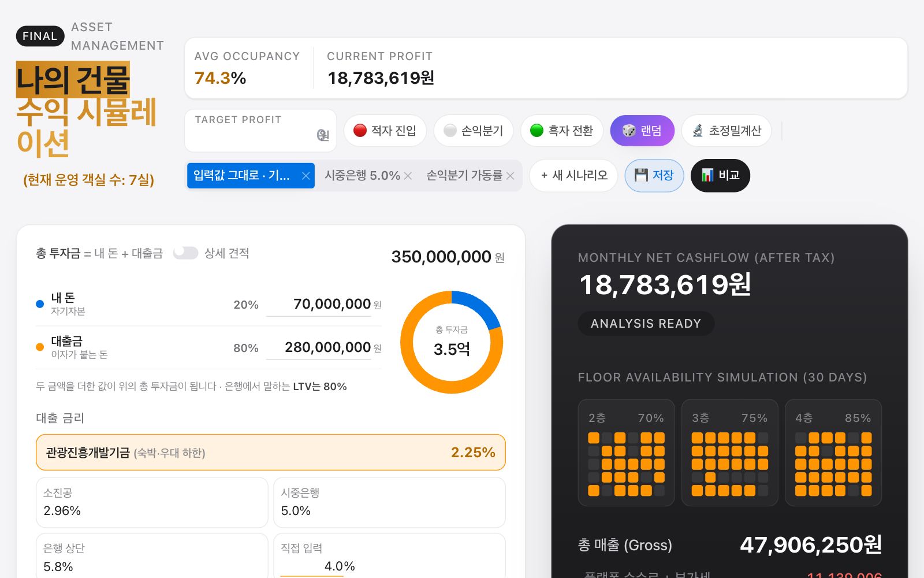Click the 총 매출 47,906,250원 amount
Image resolution: width=924 pixels, height=578 pixels.
click(x=811, y=544)
